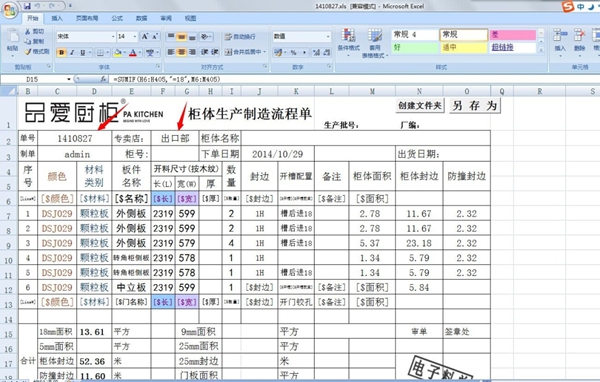Click the Borders icon

tap(99, 52)
